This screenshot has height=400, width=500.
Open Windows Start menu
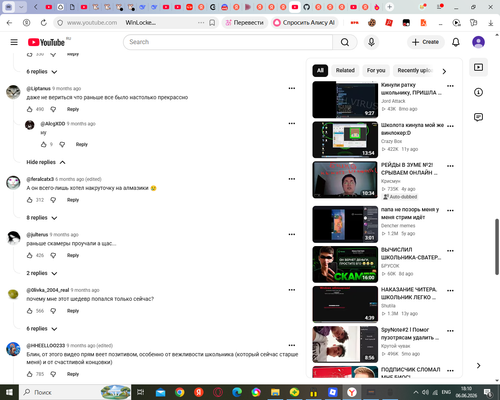9,392
